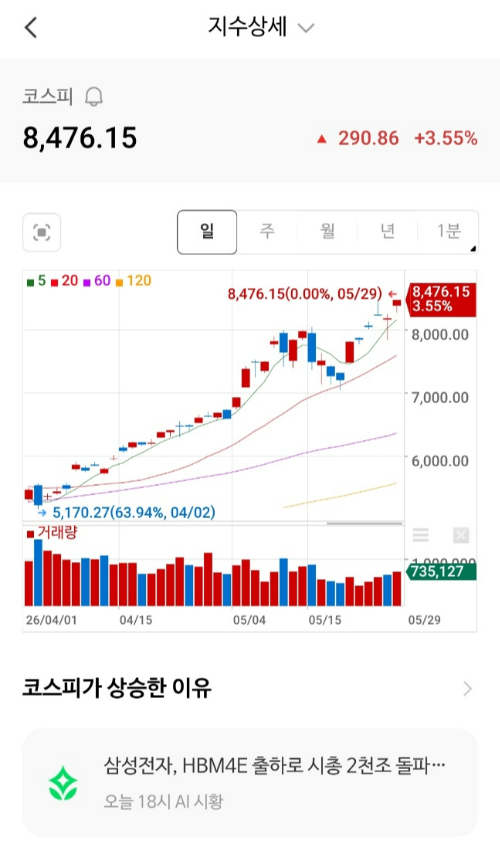
Task: Click the +3.55% change percentage
Action: coord(446,138)
